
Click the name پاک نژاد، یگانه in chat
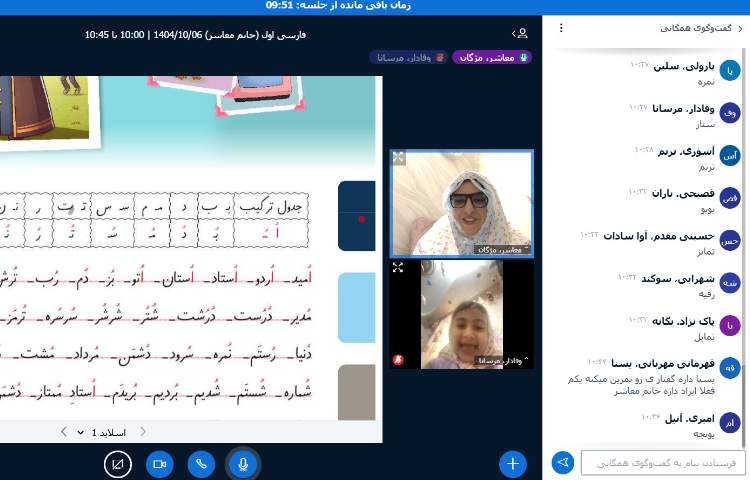coord(683,321)
